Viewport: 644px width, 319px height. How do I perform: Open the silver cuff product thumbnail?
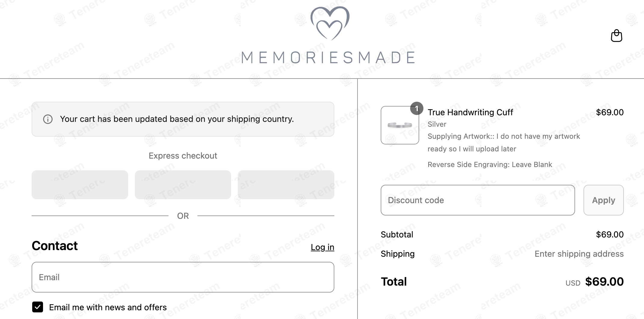pyautogui.click(x=400, y=125)
